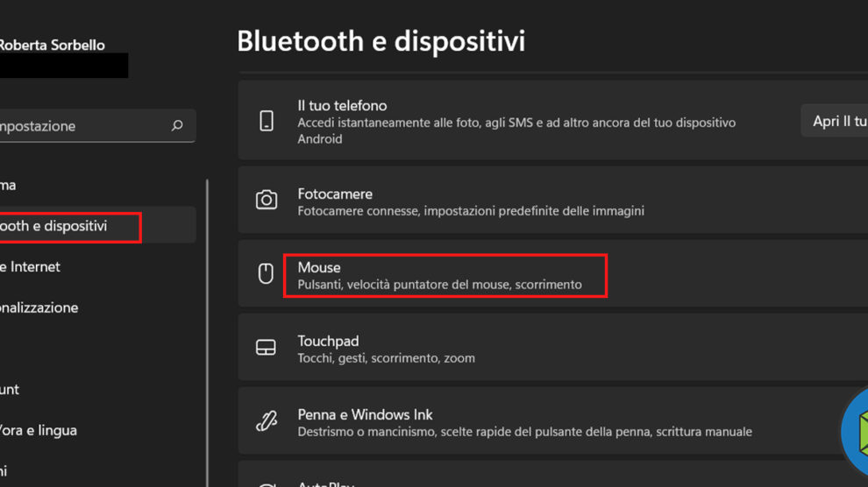Go to Rete e Internet in sidebar
This screenshot has width=868, height=487.
(30, 267)
